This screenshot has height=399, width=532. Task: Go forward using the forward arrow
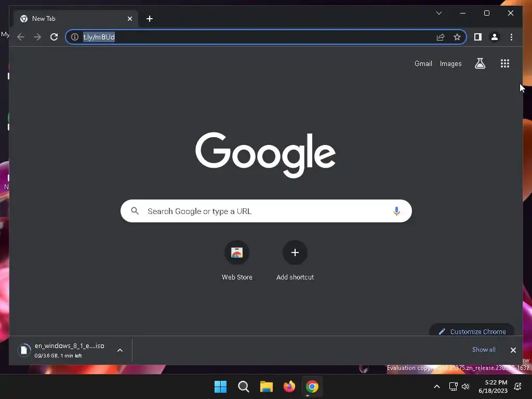coord(37,37)
